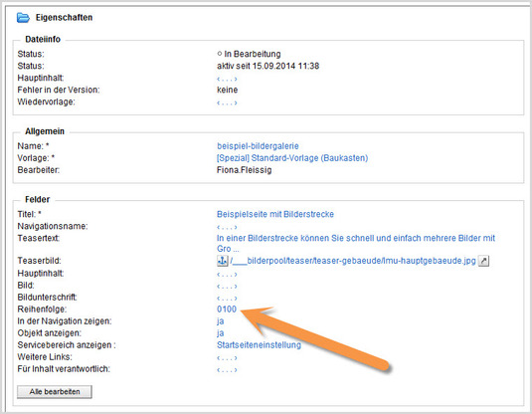Viewport: 532px width, 414px height.
Task: Open the [Spezial] Standard-Vorlage (Baukasten) link
Action: click(x=292, y=158)
